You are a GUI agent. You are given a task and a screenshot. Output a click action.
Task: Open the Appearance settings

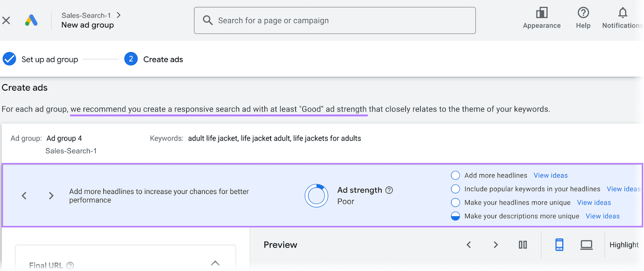coord(541,18)
